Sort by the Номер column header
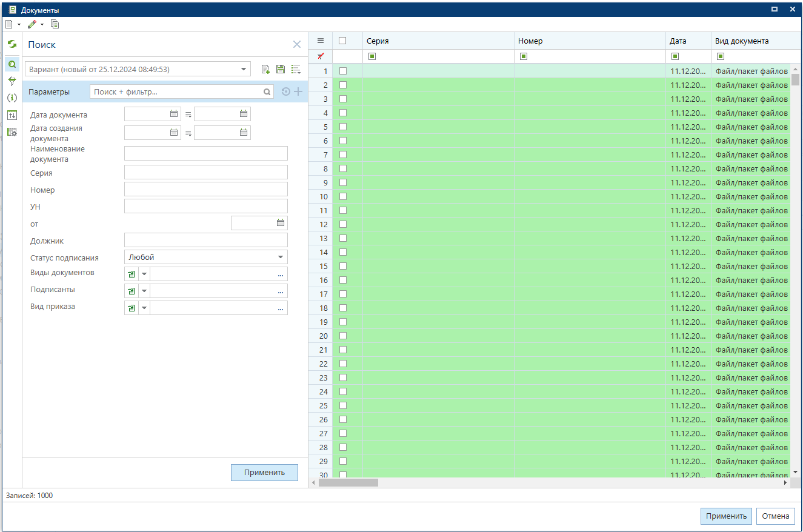This screenshot has width=803, height=532. tap(590, 41)
